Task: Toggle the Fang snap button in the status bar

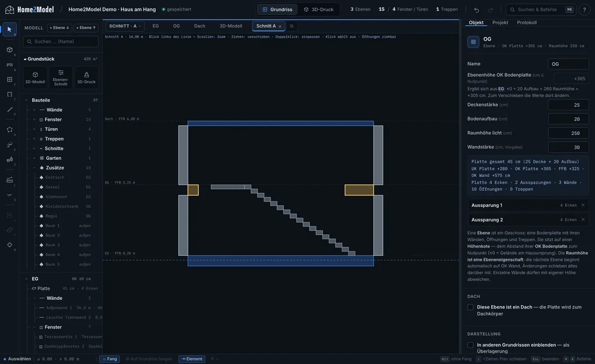Action: 110,359
